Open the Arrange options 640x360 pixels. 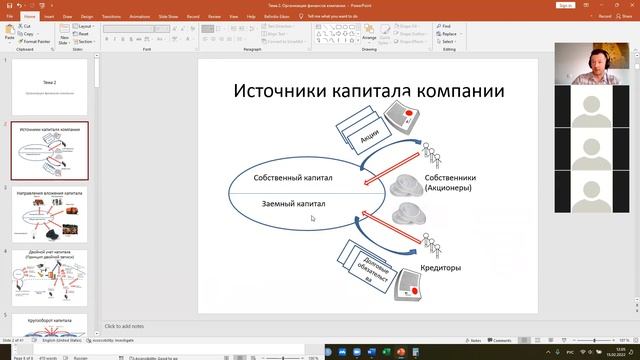coord(369,33)
